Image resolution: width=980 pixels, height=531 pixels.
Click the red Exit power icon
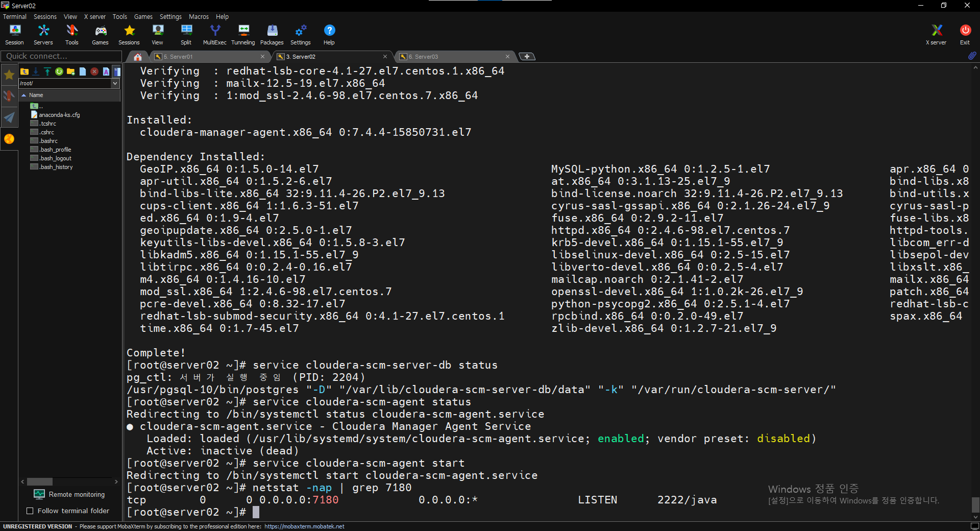click(x=965, y=35)
